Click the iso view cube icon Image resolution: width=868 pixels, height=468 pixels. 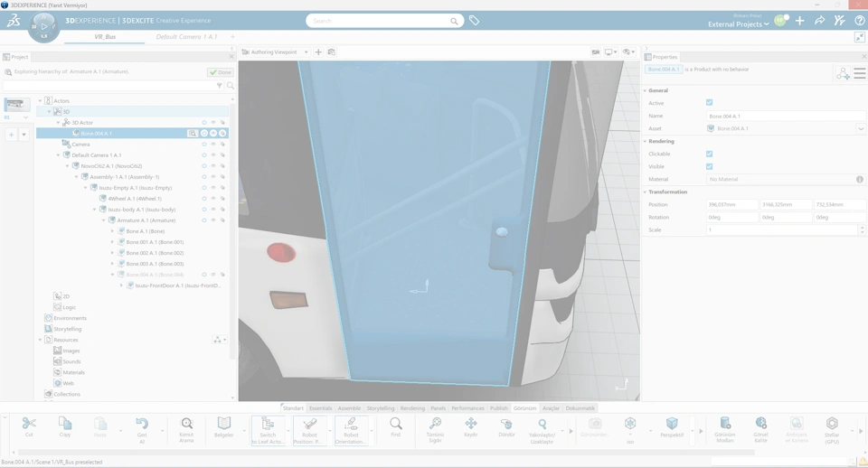[630, 424]
